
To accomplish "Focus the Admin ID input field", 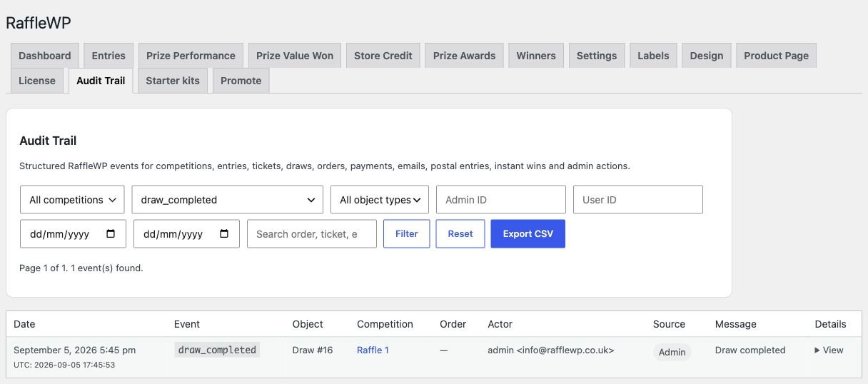I will pyautogui.click(x=501, y=200).
